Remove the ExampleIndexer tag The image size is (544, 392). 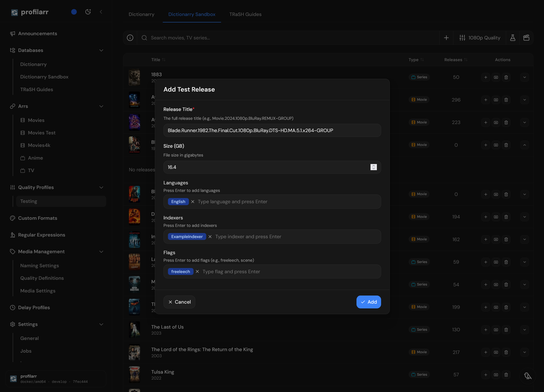pyautogui.click(x=210, y=237)
